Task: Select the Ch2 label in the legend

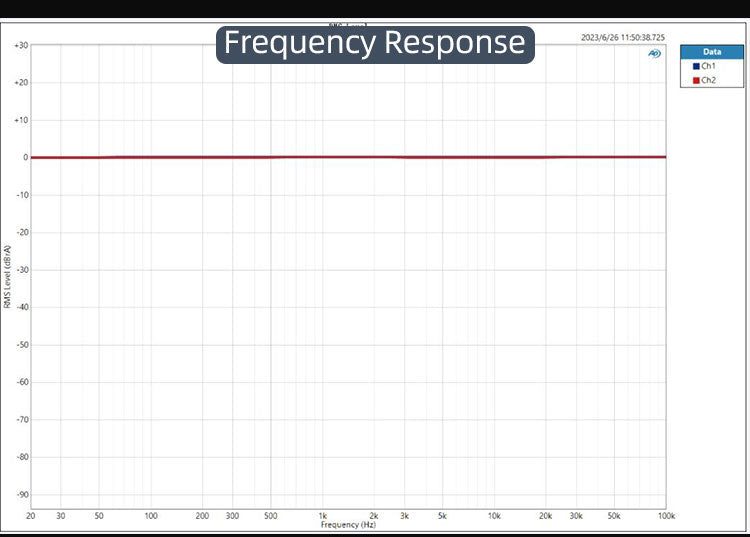Action: [x=708, y=80]
